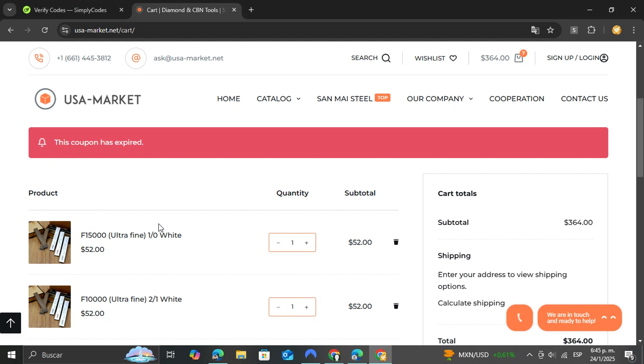Click the back-to-top arrow button
The width and height of the screenshot is (644, 364).
11,323
